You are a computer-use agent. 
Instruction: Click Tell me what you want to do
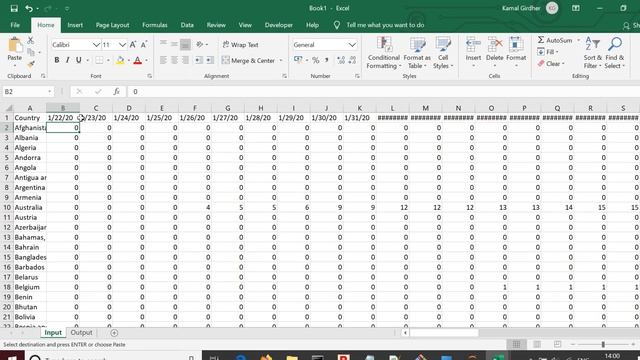385,25
